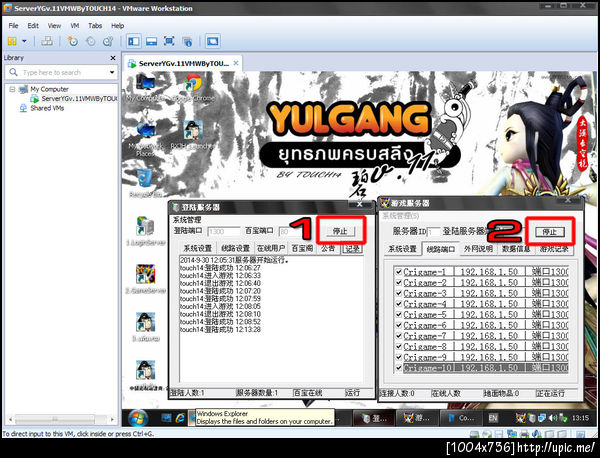Screen dimensions: 600x458
Task: Click the My Computer desktop icon
Action: click(146, 88)
